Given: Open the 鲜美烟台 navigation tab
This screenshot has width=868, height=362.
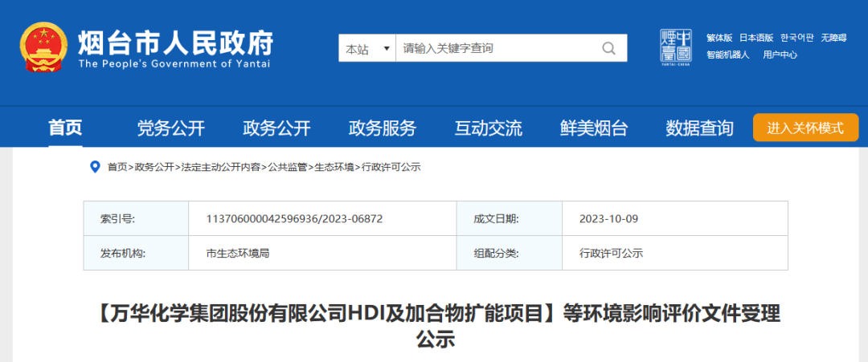Looking at the screenshot, I should pos(594,128).
